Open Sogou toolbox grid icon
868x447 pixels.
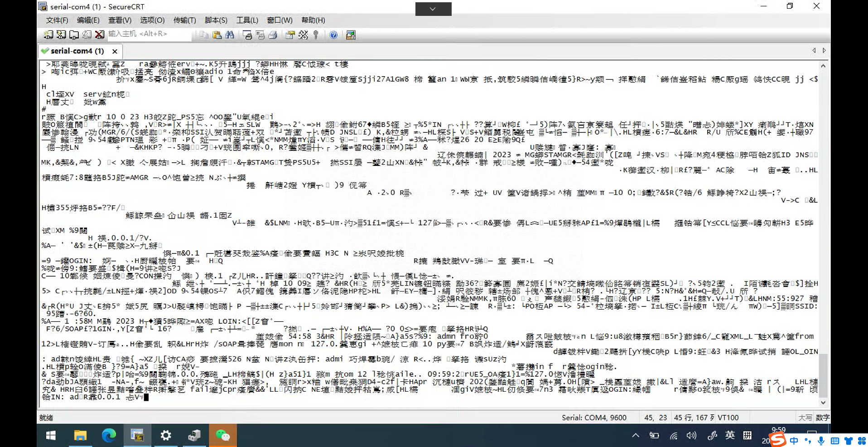click(x=862, y=441)
